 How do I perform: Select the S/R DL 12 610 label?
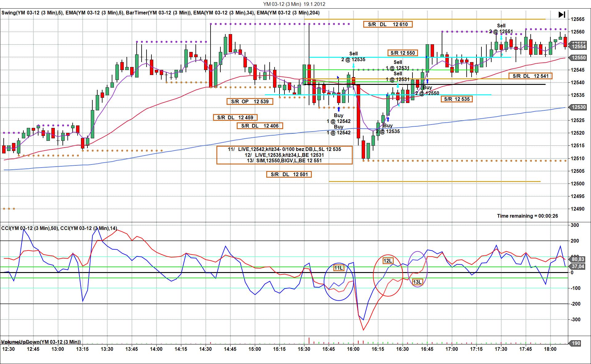click(x=388, y=24)
